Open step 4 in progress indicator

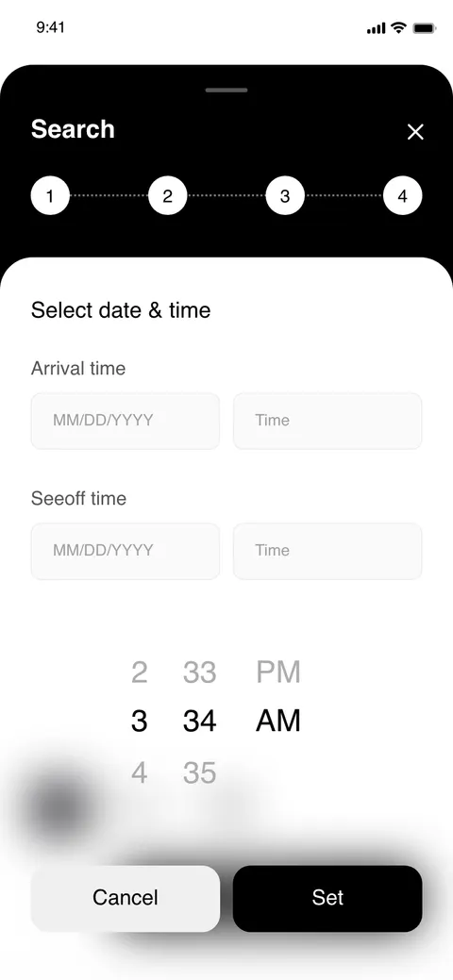(402, 195)
